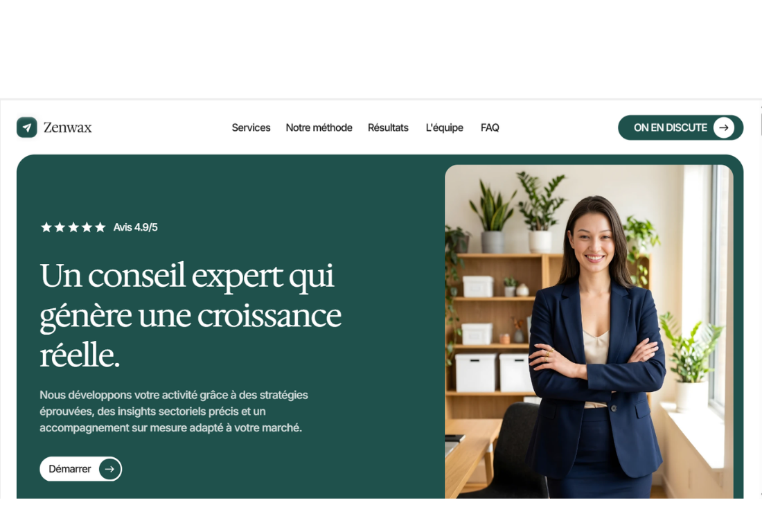Go to the Notre méthode section
Viewport: 762px width, 532px height.
coord(319,127)
